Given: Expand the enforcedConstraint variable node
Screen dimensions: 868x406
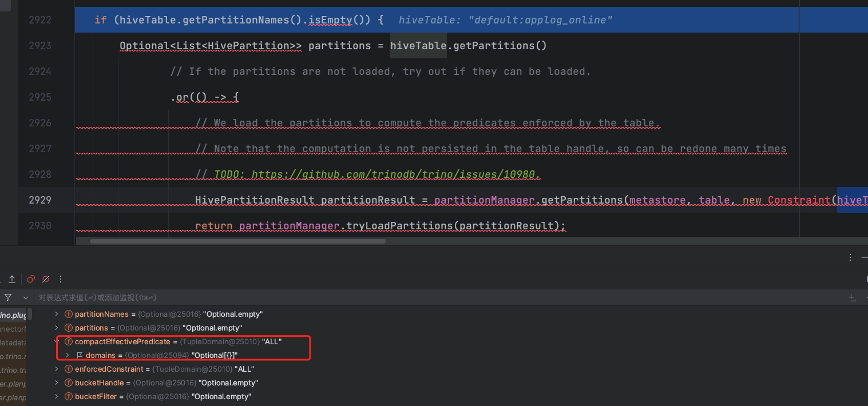Looking at the screenshot, I should coord(56,369).
